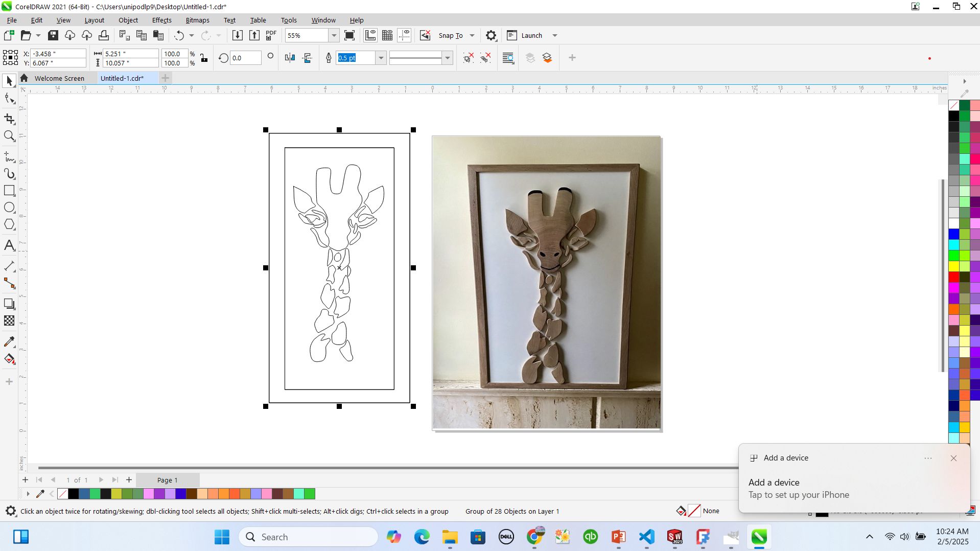Image resolution: width=980 pixels, height=551 pixels.
Task: Select the Connector tool
Action: tap(9, 283)
